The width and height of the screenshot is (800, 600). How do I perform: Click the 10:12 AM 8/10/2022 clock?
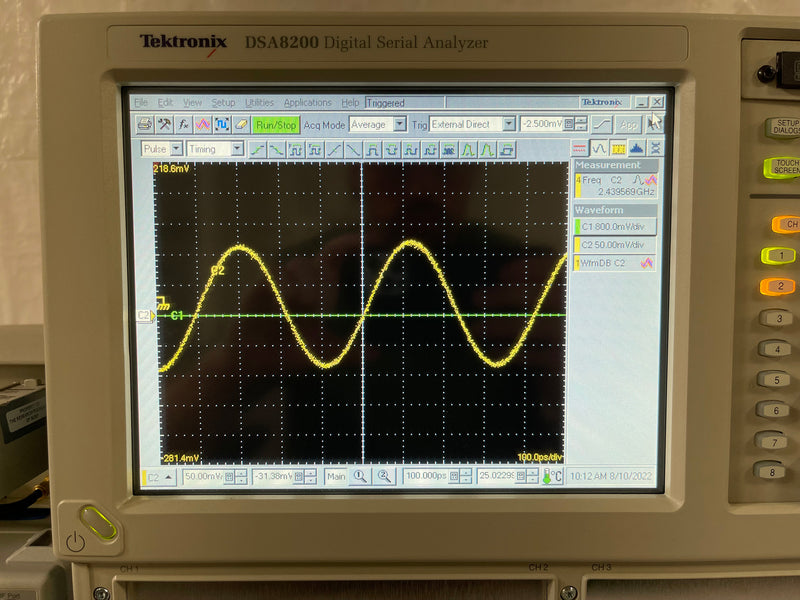click(x=611, y=476)
